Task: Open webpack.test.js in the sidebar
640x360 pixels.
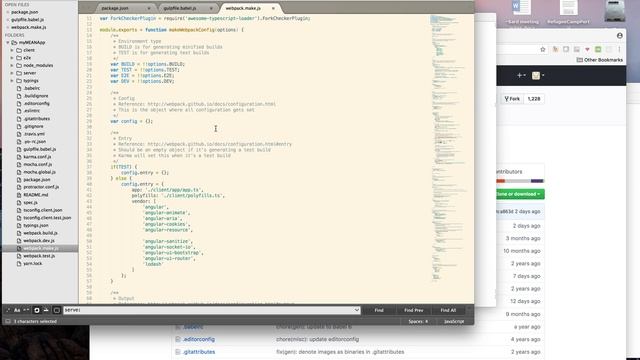Action: [x=39, y=256]
